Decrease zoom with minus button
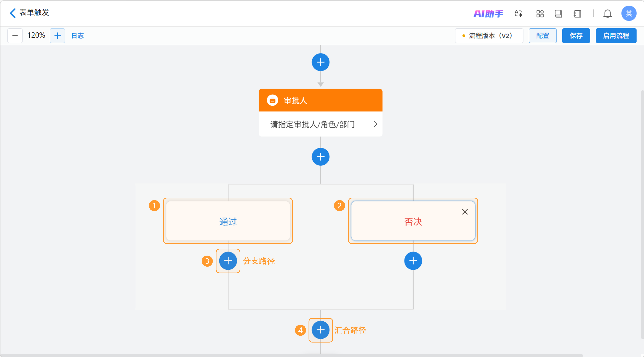644x357 pixels. [15, 36]
